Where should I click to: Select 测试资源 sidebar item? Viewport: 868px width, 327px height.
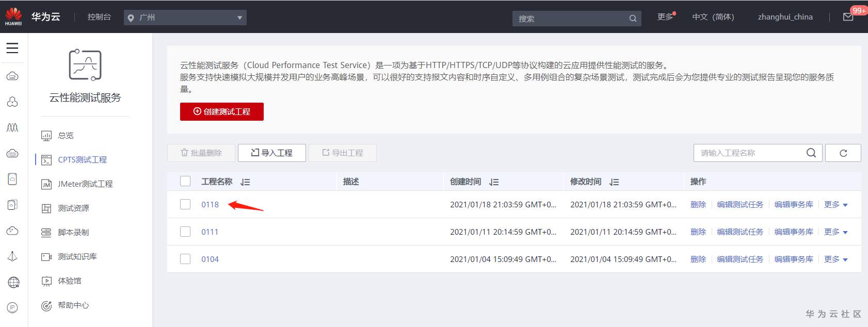[73, 208]
